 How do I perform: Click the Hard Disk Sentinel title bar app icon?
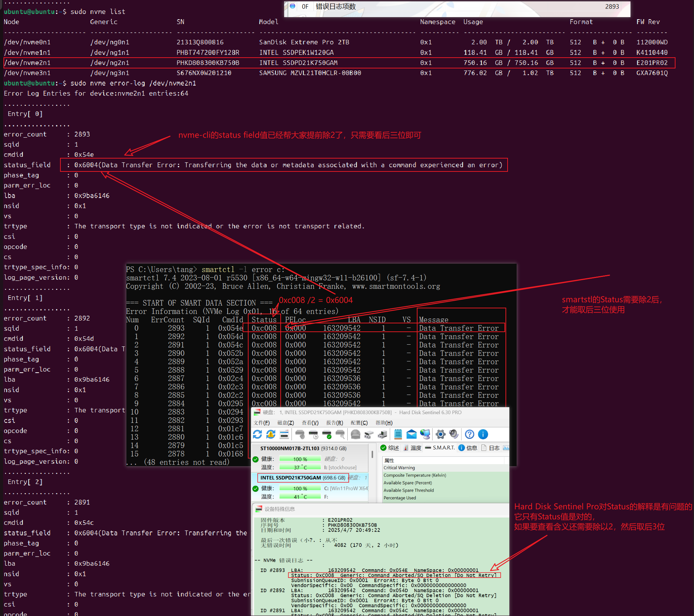pyautogui.click(x=257, y=412)
